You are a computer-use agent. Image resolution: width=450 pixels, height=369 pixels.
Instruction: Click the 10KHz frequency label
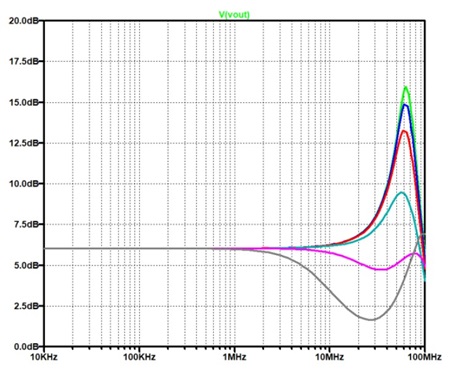(x=44, y=357)
